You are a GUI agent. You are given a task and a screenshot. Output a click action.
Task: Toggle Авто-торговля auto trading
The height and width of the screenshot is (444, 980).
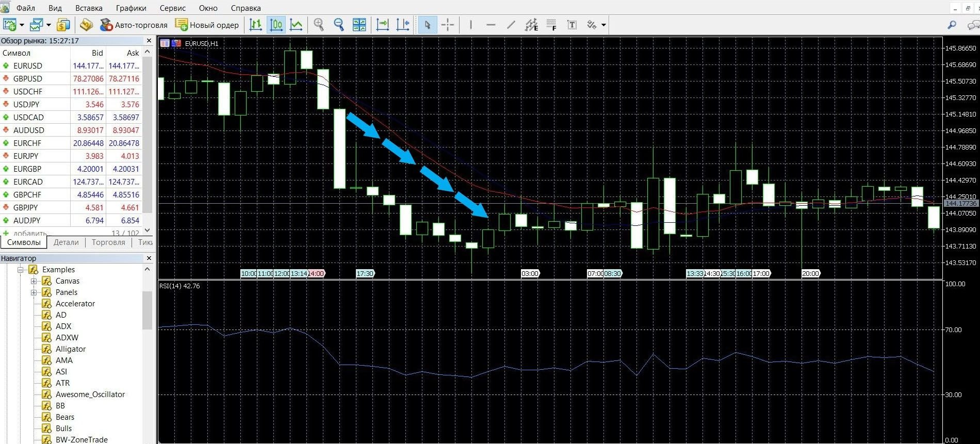click(x=134, y=25)
